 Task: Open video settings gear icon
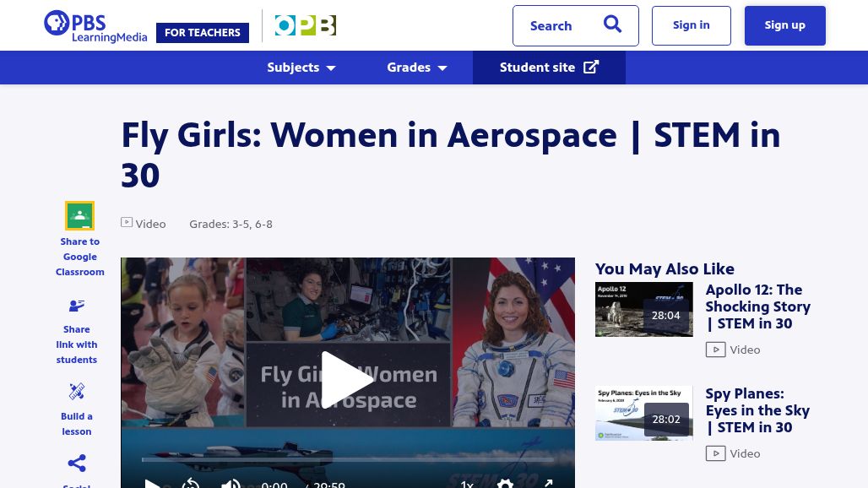[505, 483]
